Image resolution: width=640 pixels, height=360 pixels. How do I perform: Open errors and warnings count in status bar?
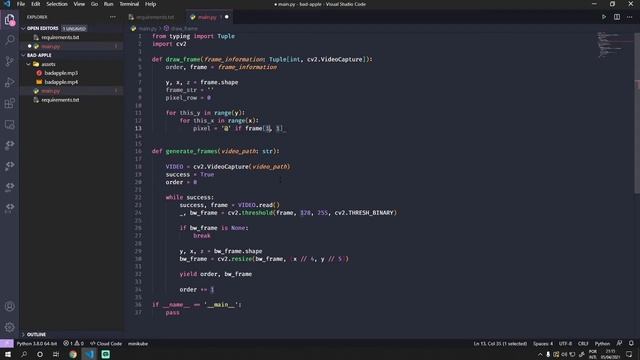[x=73, y=344]
